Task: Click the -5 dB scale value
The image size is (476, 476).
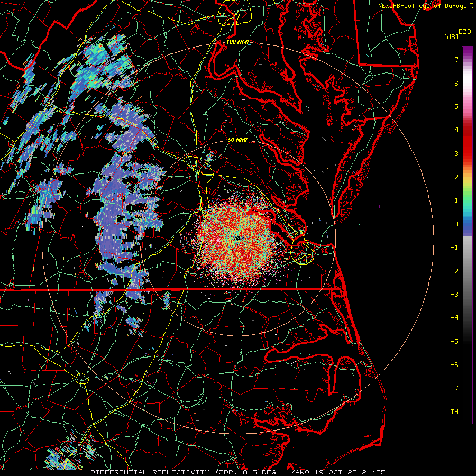Action: point(454,341)
